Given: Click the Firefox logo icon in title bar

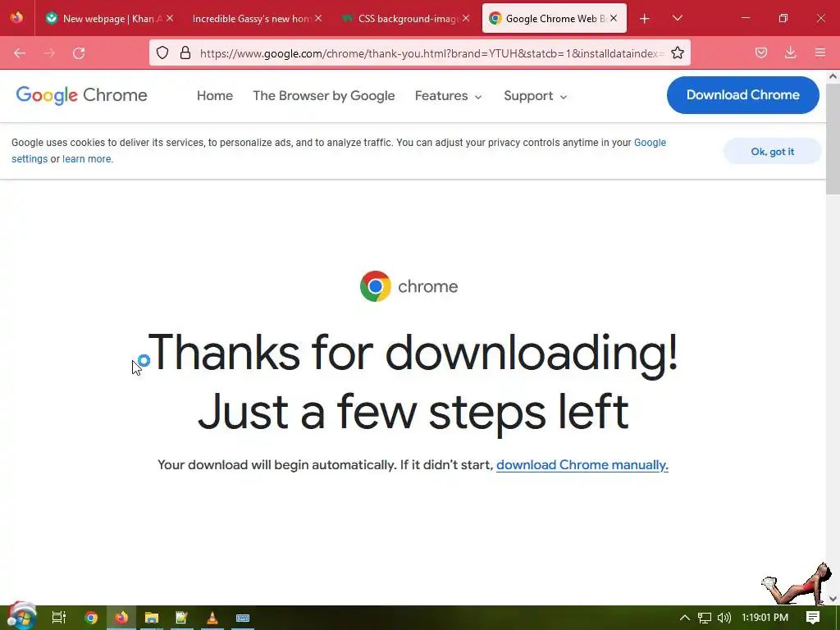Looking at the screenshot, I should coord(16,18).
